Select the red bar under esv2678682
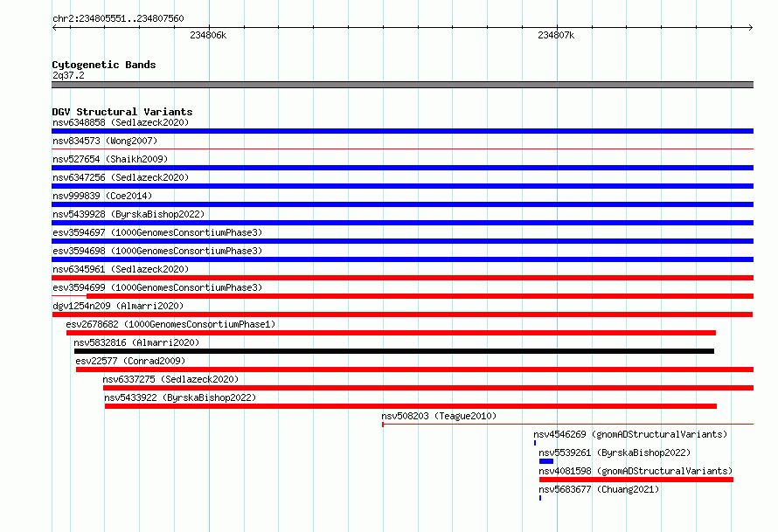Screen dimensions: 778x532 [x=391, y=333]
